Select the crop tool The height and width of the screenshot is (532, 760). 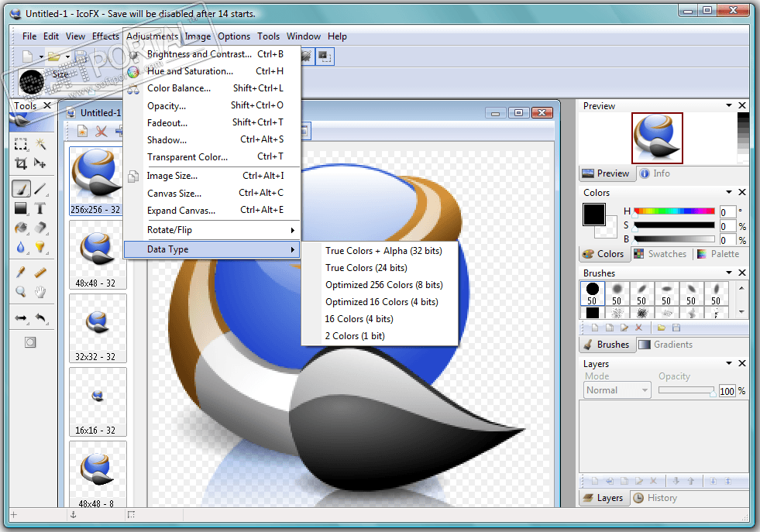[x=21, y=163]
